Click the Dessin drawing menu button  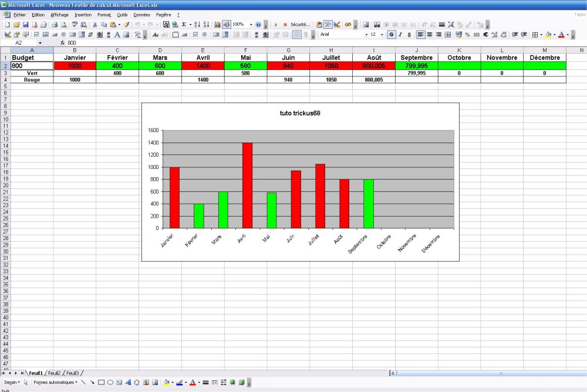coord(11,382)
